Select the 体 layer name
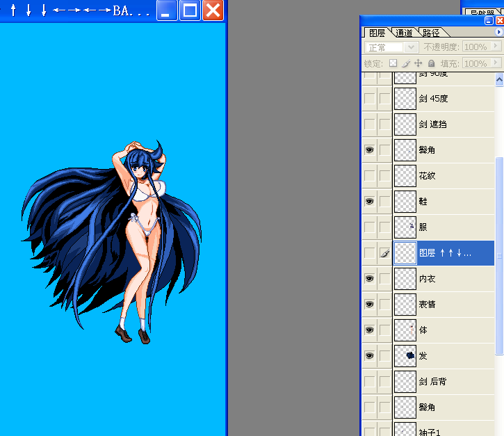The image size is (504, 436). (x=423, y=330)
